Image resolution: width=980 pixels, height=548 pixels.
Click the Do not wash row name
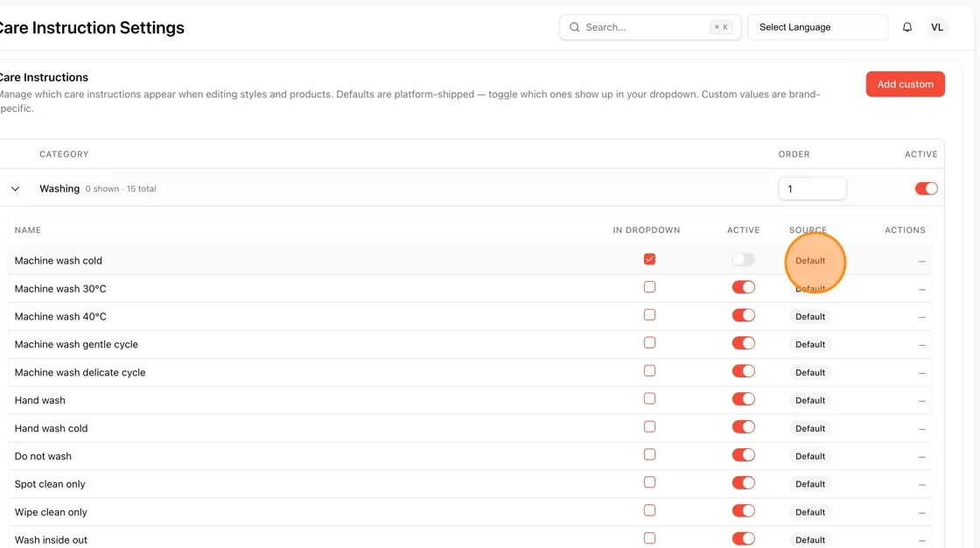click(43, 456)
